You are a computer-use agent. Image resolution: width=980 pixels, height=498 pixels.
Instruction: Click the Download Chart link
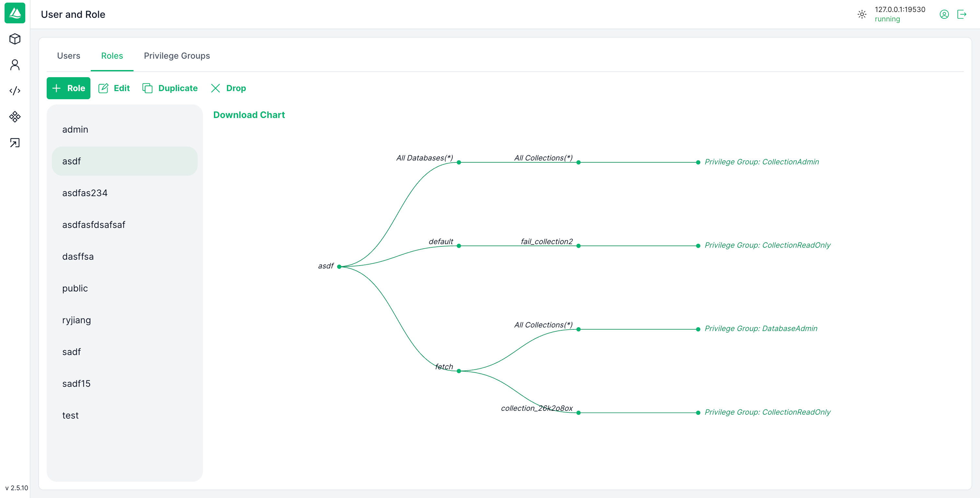tap(249, 114)
